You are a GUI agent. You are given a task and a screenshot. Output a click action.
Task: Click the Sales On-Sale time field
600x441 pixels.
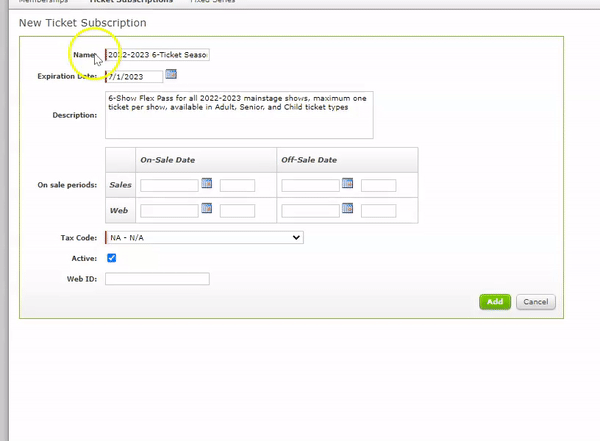[x=237, y=185]
